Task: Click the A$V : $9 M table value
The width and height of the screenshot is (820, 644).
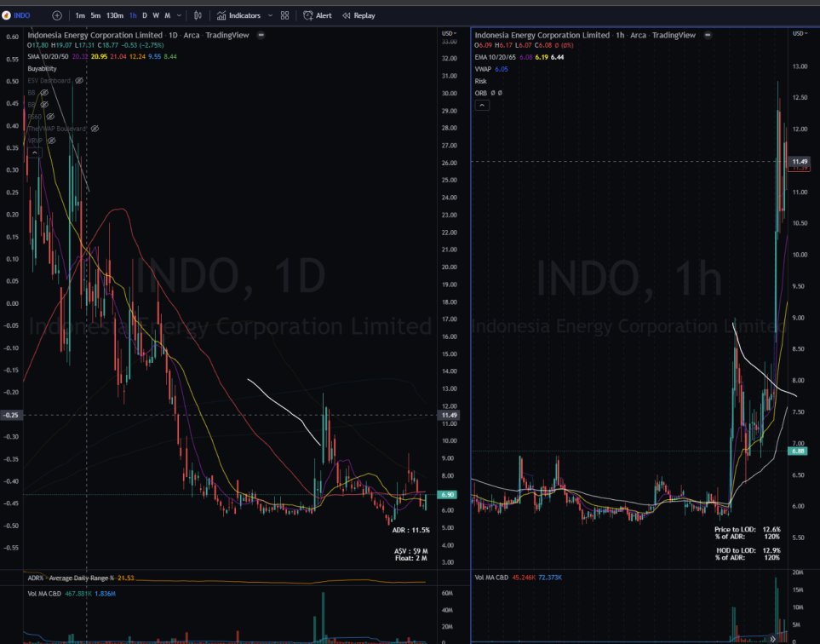Action: (411, 551)
